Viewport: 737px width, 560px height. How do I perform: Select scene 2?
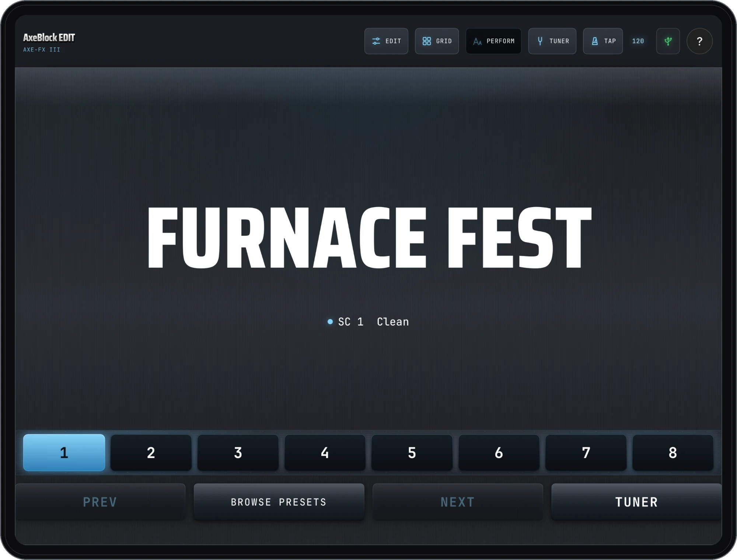click(151, 452)
